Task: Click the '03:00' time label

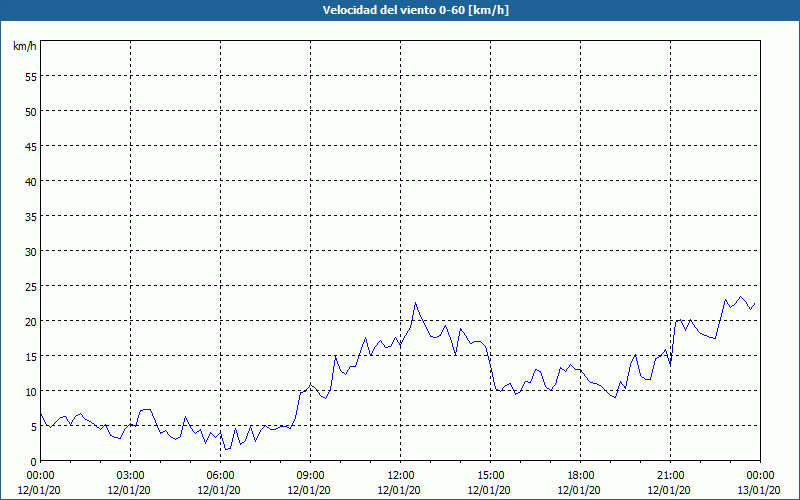Action: [131, 476]
